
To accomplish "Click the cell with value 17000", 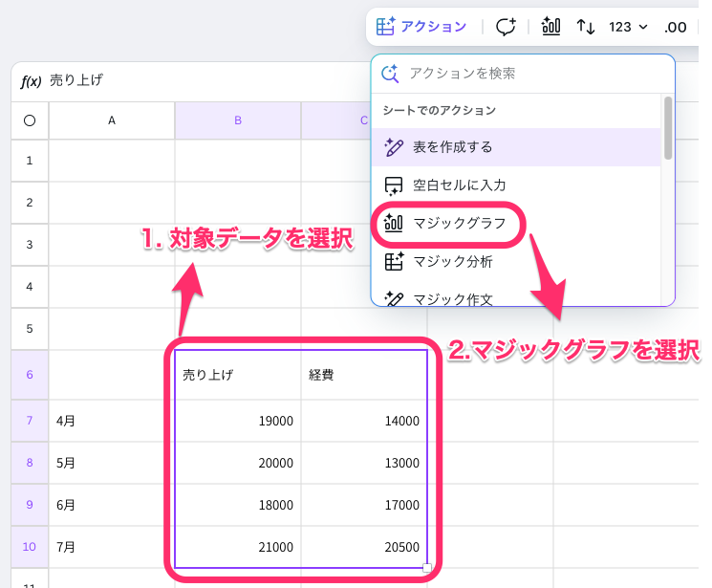I will point(364,505).
